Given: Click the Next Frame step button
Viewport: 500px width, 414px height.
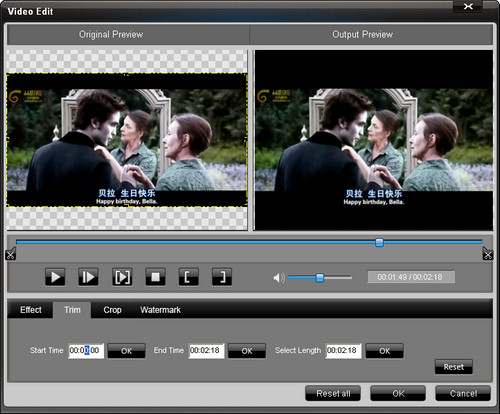Looking at the screenshot, I should 88,277.
